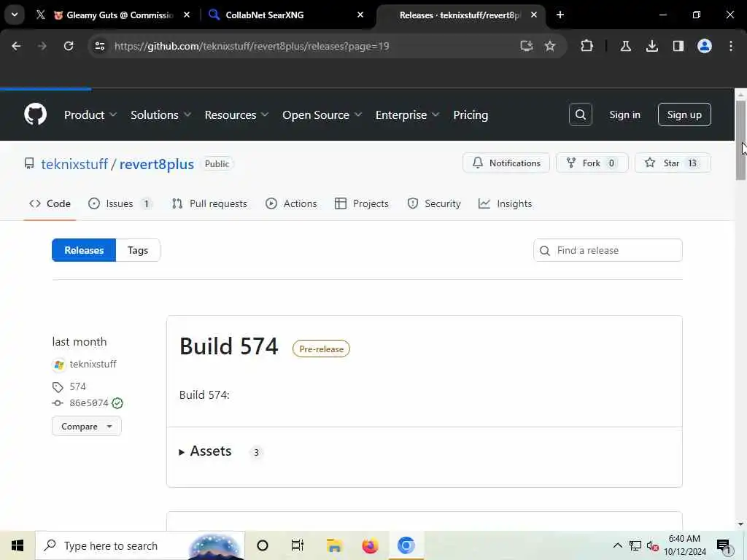This screenshot has width=747, height=560.
Task: Fork the repository
Action: (x=592, y=163)
